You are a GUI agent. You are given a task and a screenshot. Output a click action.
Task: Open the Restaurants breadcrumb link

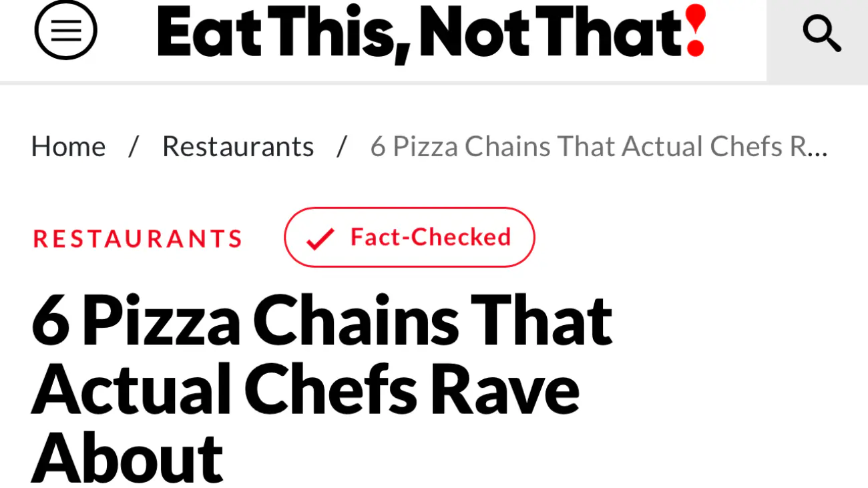pos(238,147)
